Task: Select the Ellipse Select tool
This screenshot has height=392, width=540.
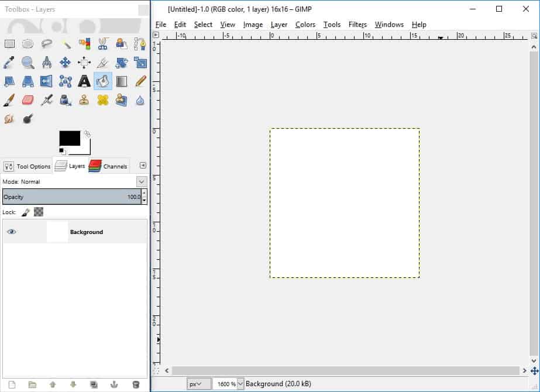Action: click(28, 44)
